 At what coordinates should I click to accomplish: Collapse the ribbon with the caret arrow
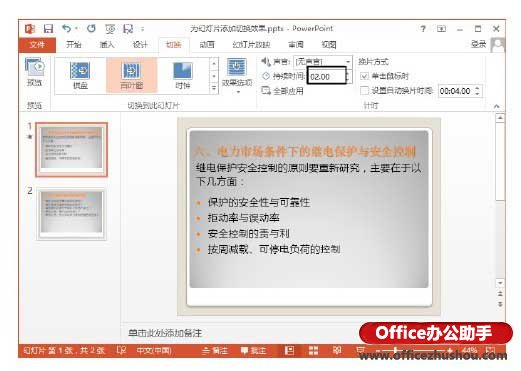click(496, 106)
